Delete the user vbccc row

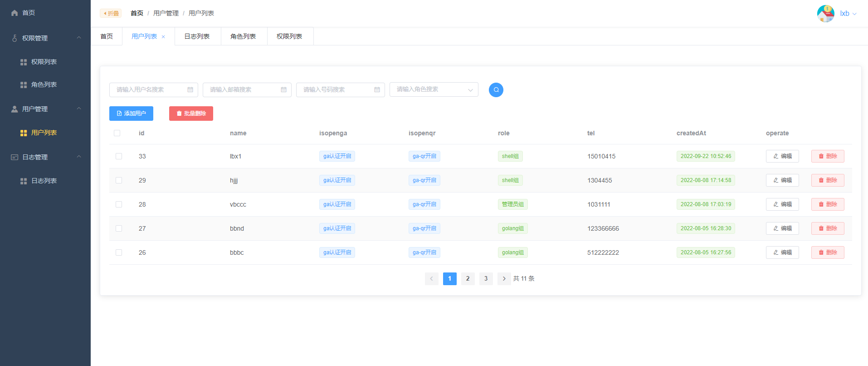pos(828,204)
